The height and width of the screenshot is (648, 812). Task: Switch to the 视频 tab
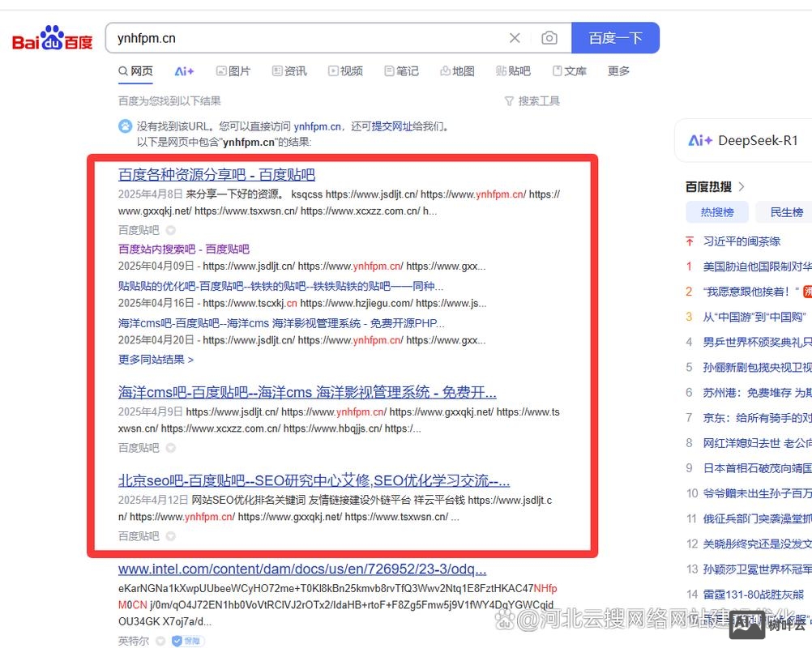pyautogui.click(x=345, y=71)
